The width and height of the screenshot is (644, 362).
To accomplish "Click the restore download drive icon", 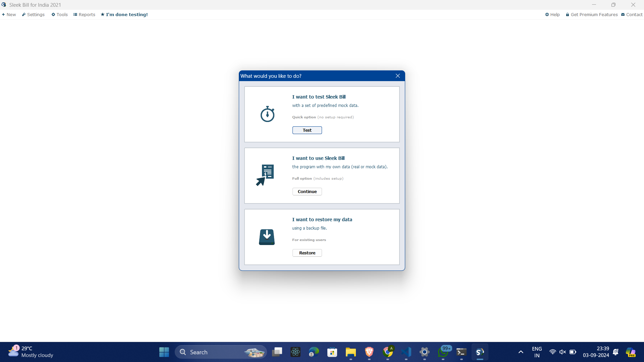I will point(267,237).
